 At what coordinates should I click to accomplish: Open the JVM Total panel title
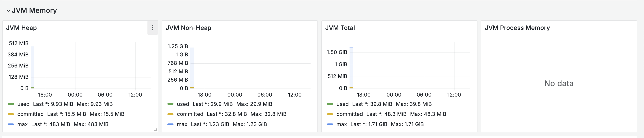340,28
